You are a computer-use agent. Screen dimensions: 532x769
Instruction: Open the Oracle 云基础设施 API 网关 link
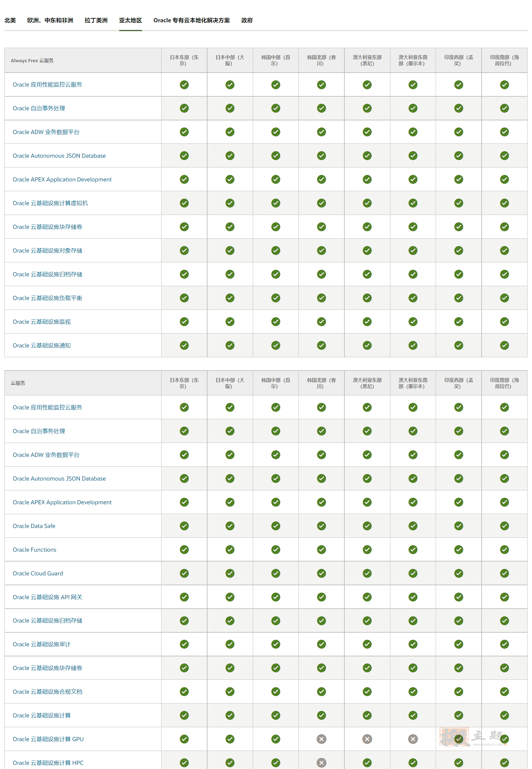pos(47,597)
